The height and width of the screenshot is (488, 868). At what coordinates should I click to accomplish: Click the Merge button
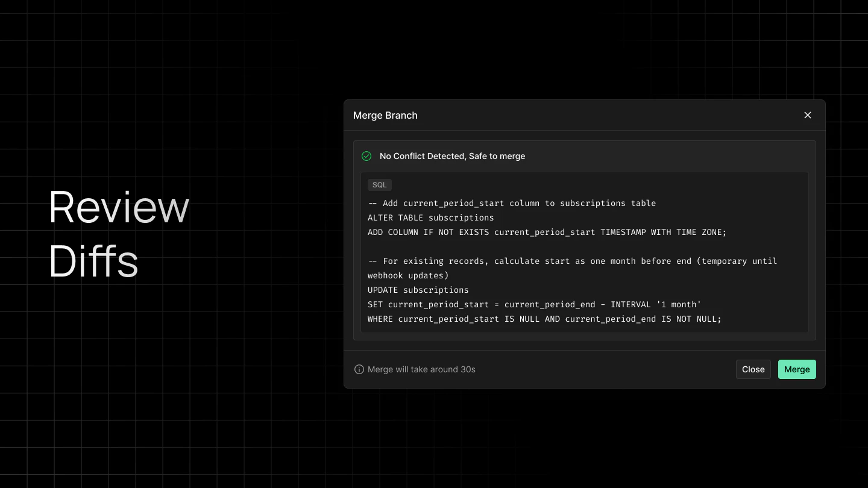pos(797,369)
